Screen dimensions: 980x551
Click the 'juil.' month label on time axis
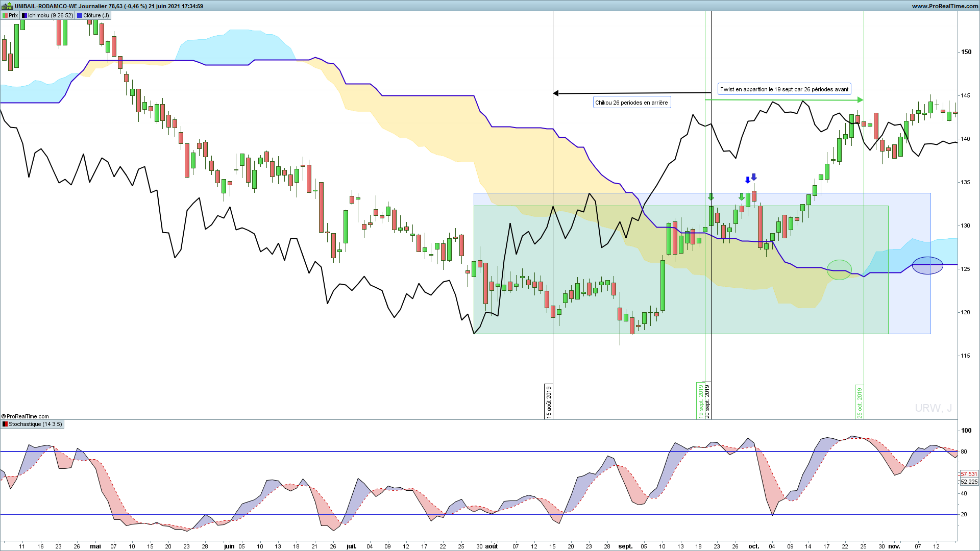(x=352, y=546)
